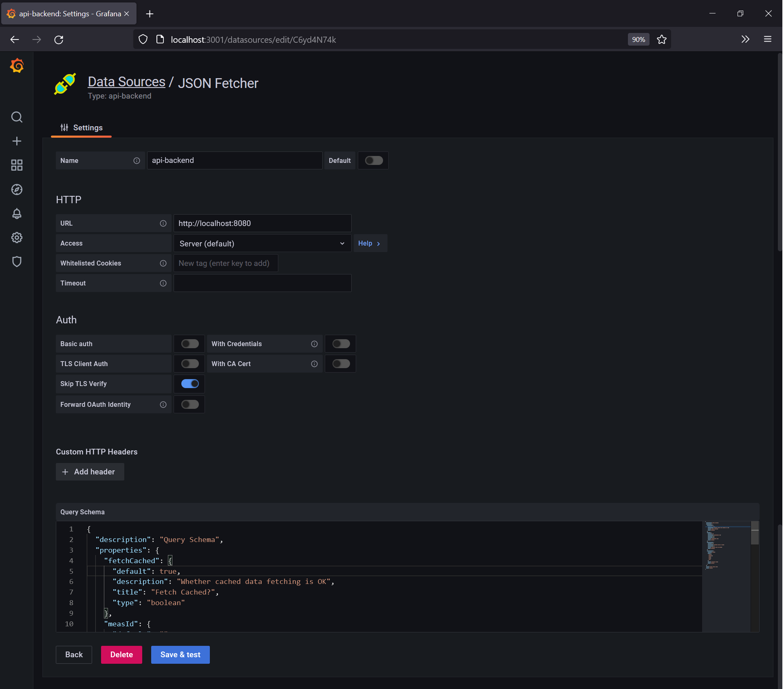784x689 pixels.
Task: Click the 90% zoom level indicator
Action: click(638, 39)
